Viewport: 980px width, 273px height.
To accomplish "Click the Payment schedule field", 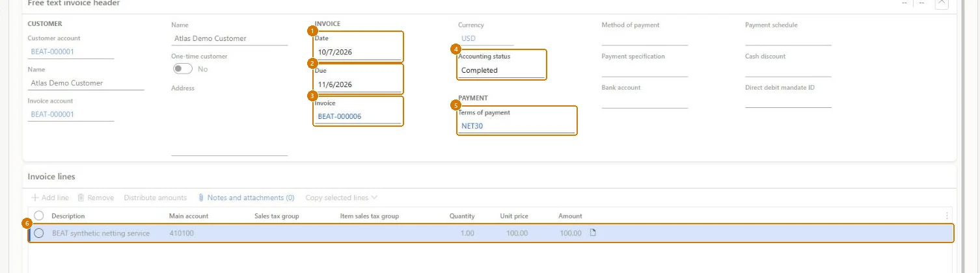I will pos(788,38).
